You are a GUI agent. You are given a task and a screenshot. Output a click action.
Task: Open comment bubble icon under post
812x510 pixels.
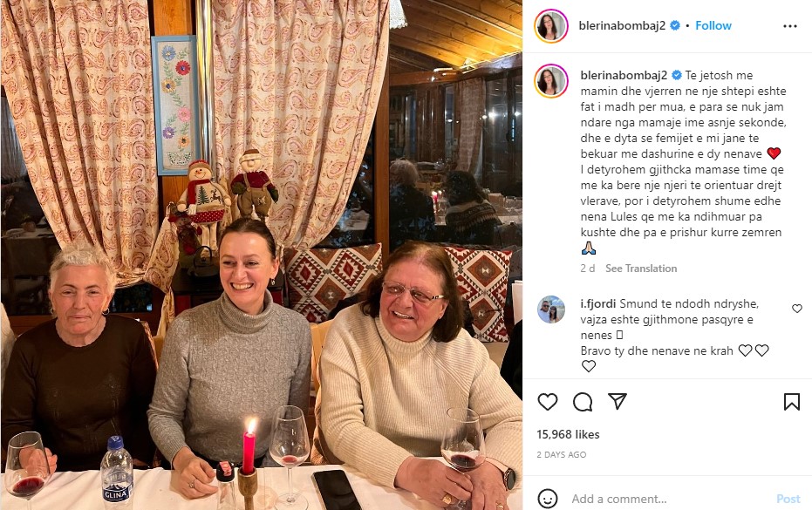(583, 402)
